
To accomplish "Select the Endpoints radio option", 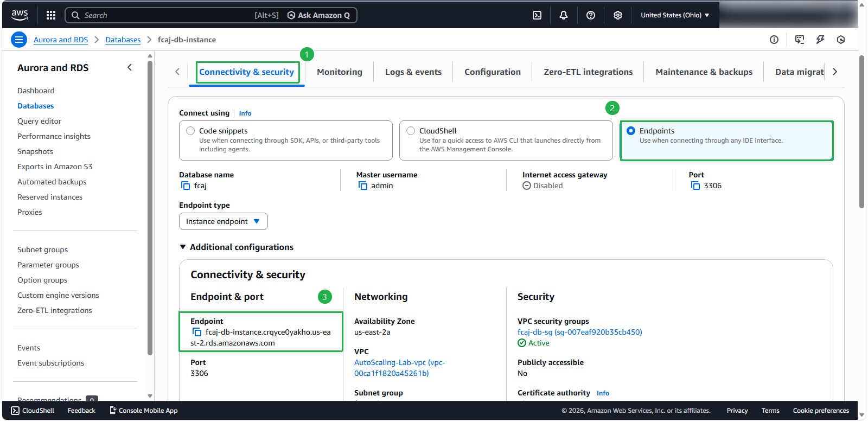I will click(x=631, y=131).
